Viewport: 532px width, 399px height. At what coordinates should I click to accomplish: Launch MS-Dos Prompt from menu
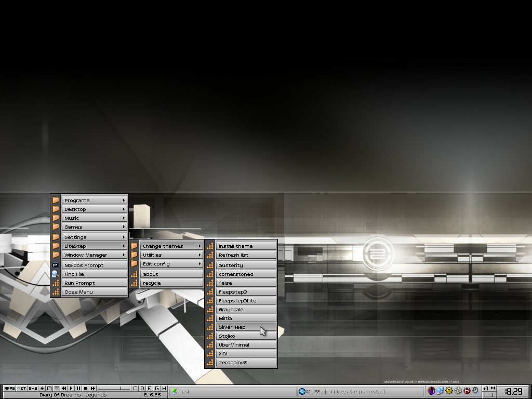[95, 265]
